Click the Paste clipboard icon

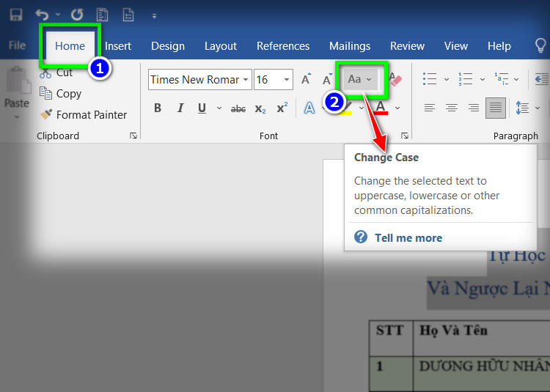18,80
